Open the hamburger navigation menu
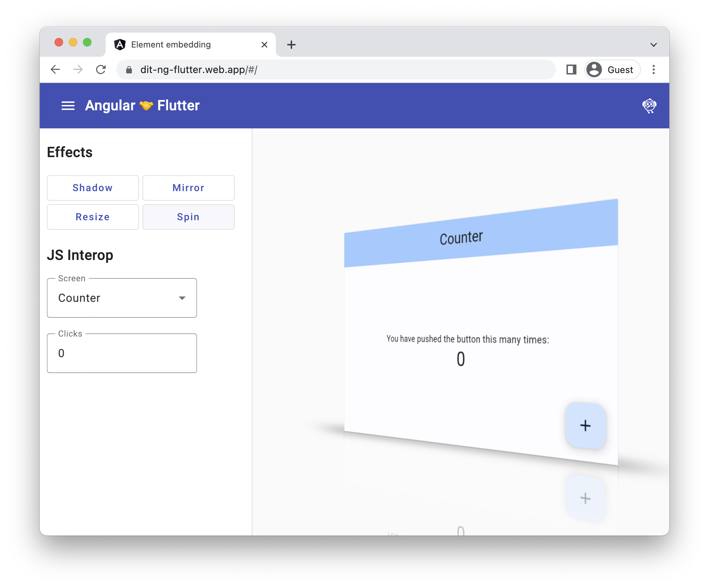 click(68, 106)
